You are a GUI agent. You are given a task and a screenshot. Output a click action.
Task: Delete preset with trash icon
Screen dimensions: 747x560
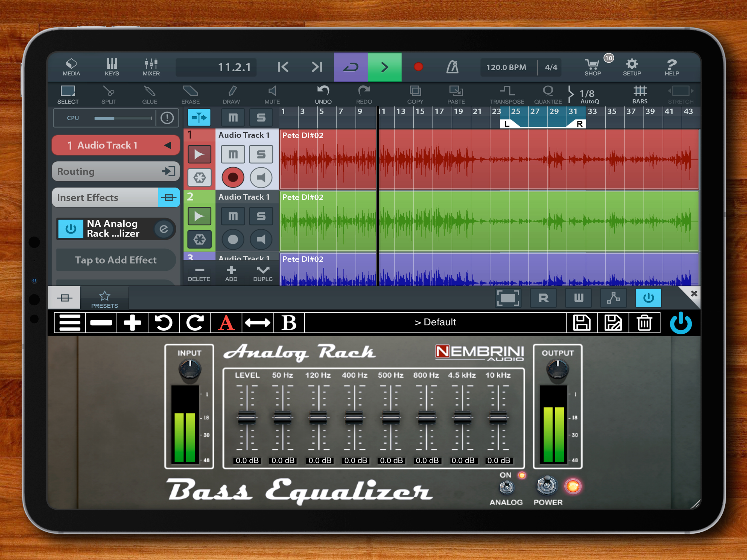tap(644, 323)
